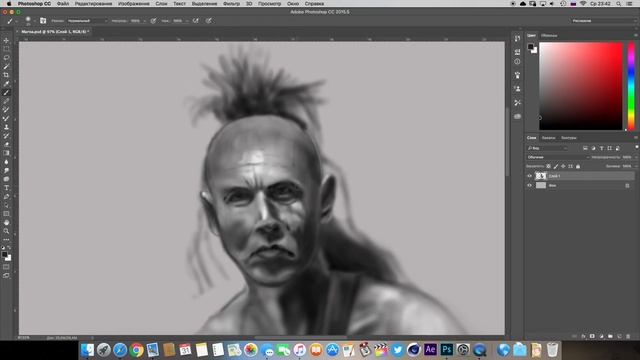Delete the selected layer
Image resolution: width=640 pixels, height=360 pixels.
(628, 336)
